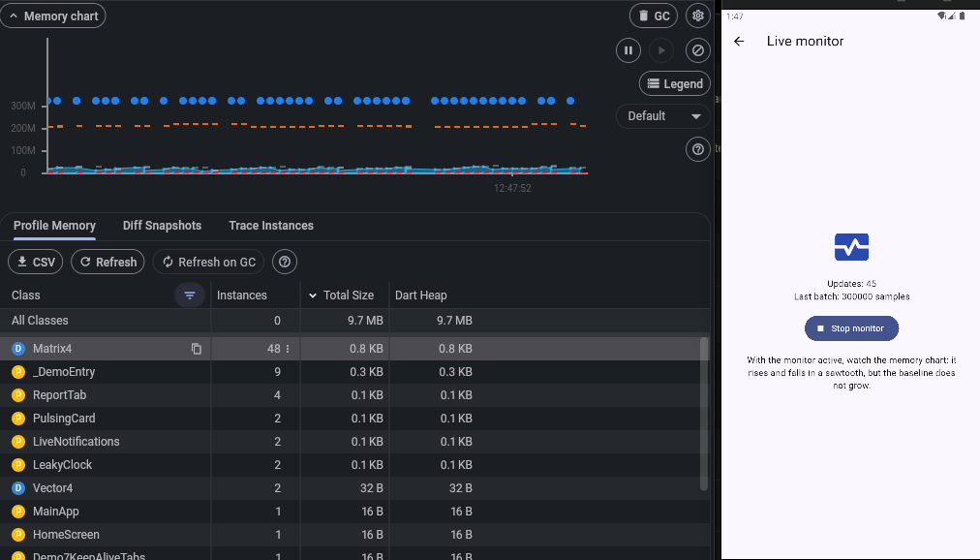Select the HomeScreen class row
The width and height of the screenshot is (980, 560).
(350, 535)
